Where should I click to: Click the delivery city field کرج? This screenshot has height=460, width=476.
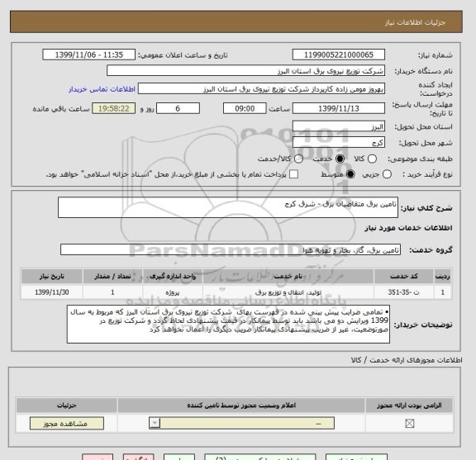click(x=339, y=143)
